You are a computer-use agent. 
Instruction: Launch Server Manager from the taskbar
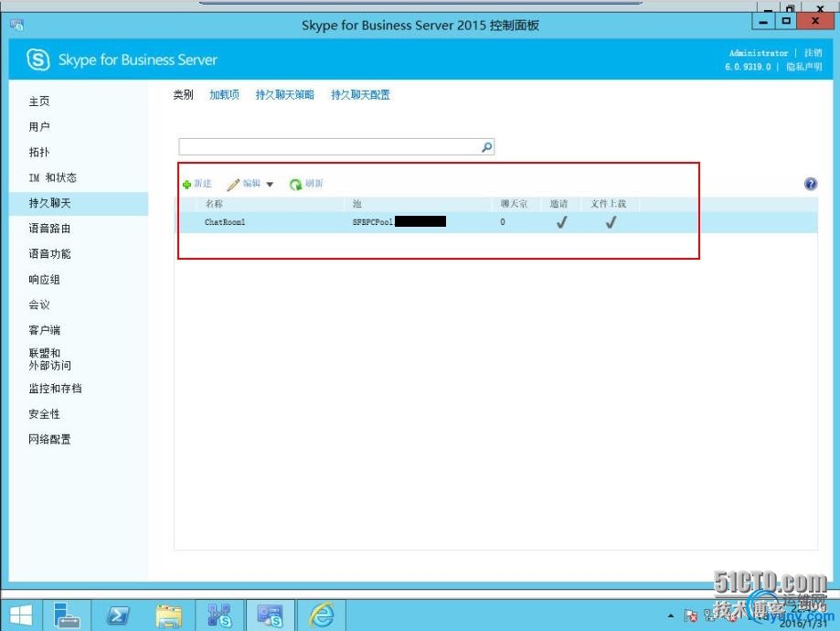click(x=67, y=615)
